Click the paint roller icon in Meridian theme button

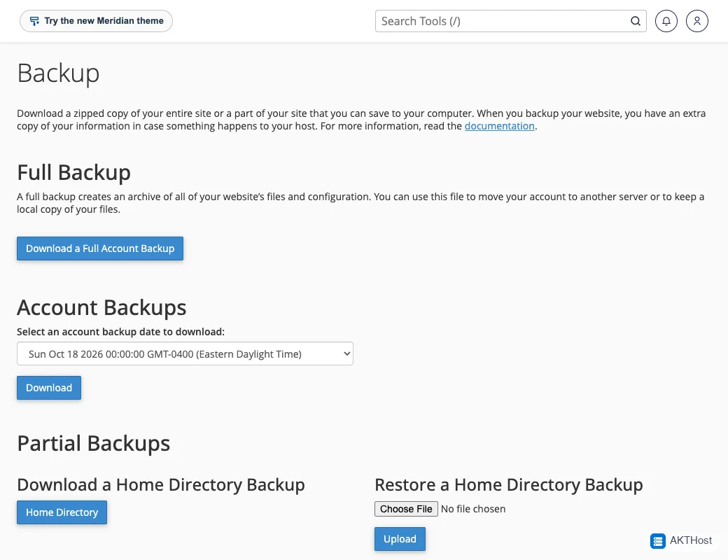pos(34,21)
